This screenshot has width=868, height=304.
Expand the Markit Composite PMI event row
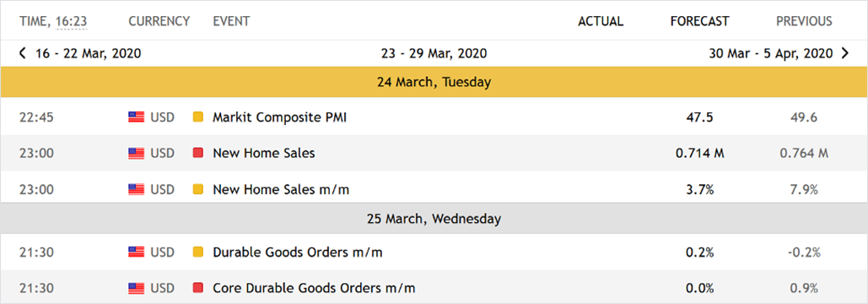434,117
